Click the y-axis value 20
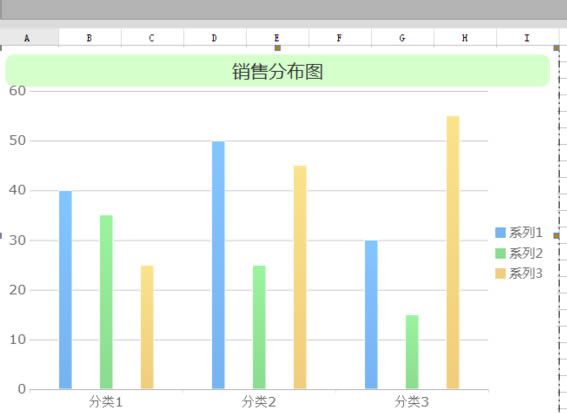Screen dimensions: 567x413 click(x=18, y=290)
